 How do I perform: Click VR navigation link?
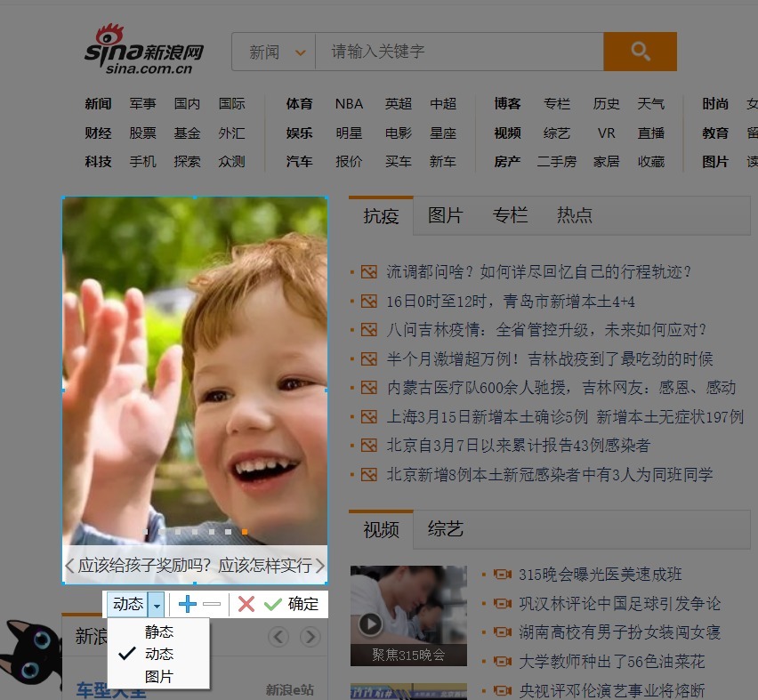606,133
